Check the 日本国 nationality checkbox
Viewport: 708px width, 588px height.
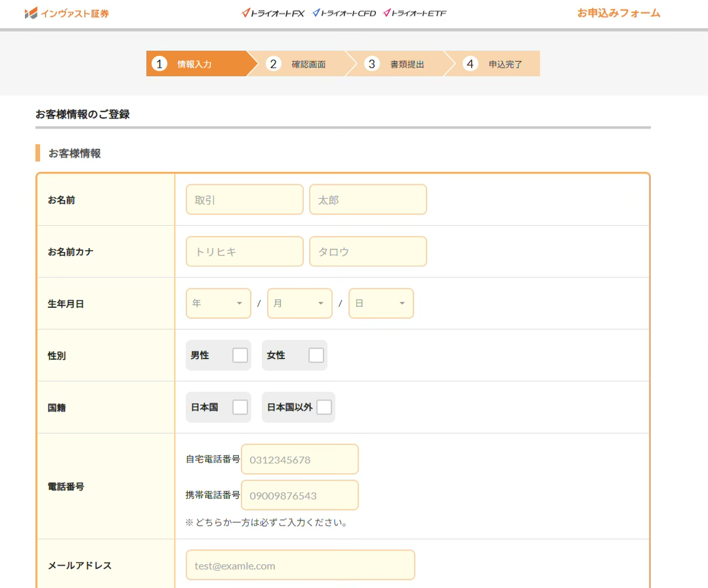coord(239,407)
